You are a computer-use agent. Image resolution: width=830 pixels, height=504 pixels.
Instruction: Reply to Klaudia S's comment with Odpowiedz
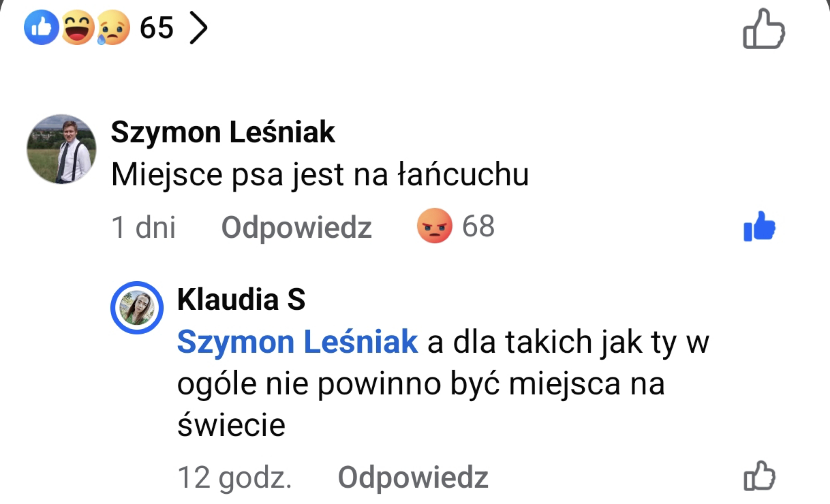pos(413,477)
